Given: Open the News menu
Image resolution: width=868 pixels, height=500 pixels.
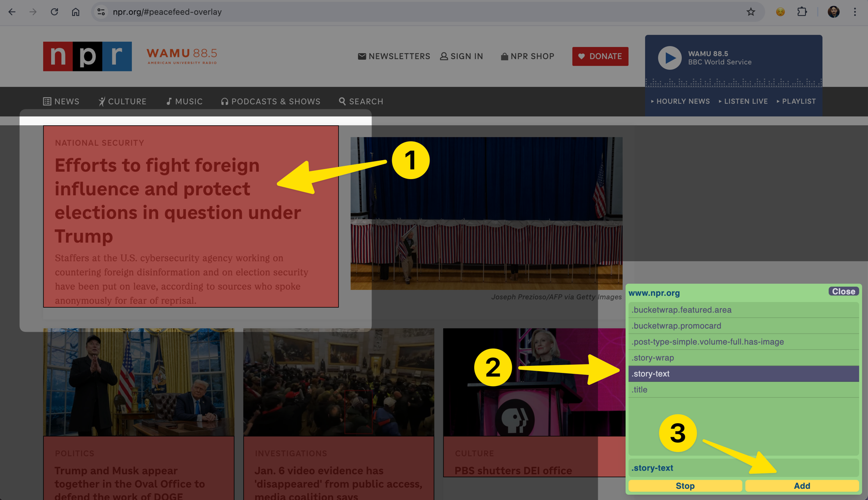Looking at the screenshot, I should 61,101.
